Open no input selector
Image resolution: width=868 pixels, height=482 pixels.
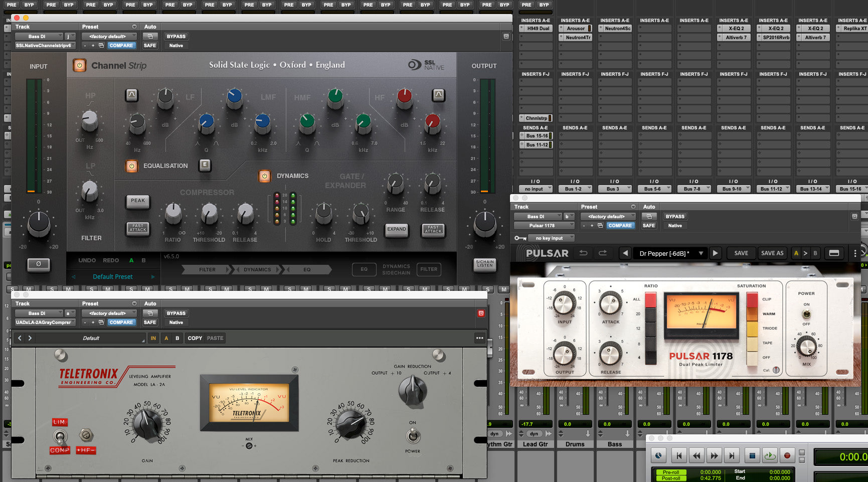coord(536,189)
